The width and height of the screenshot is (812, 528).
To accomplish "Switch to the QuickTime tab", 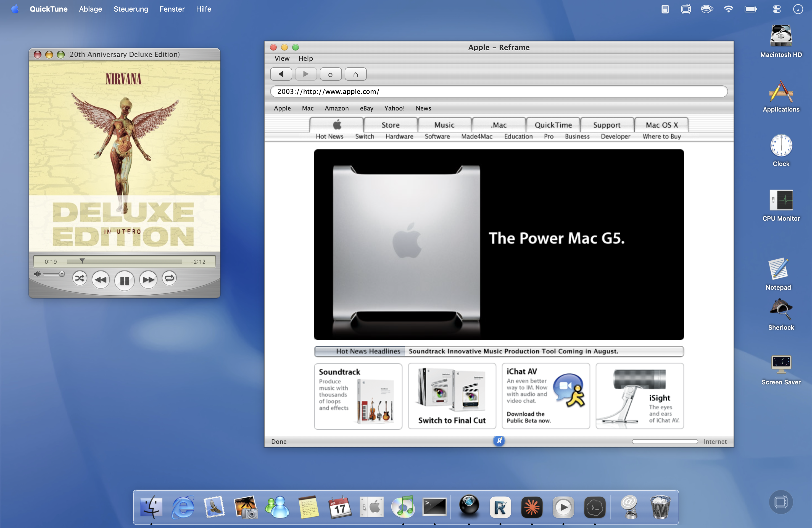I will click(553, 125).
